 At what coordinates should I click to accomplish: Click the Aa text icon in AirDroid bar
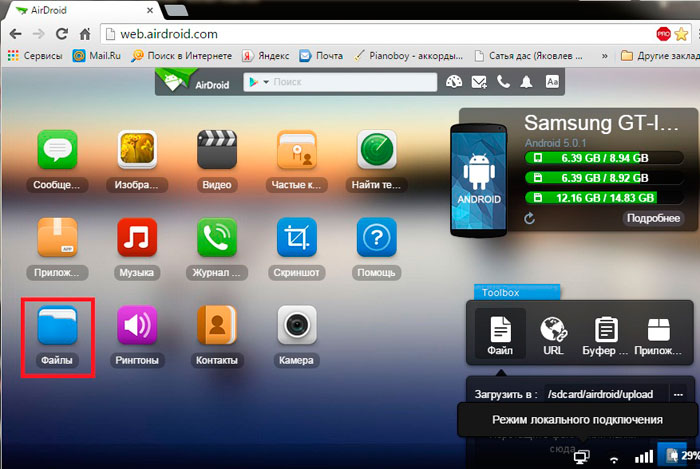click(552, 82)
